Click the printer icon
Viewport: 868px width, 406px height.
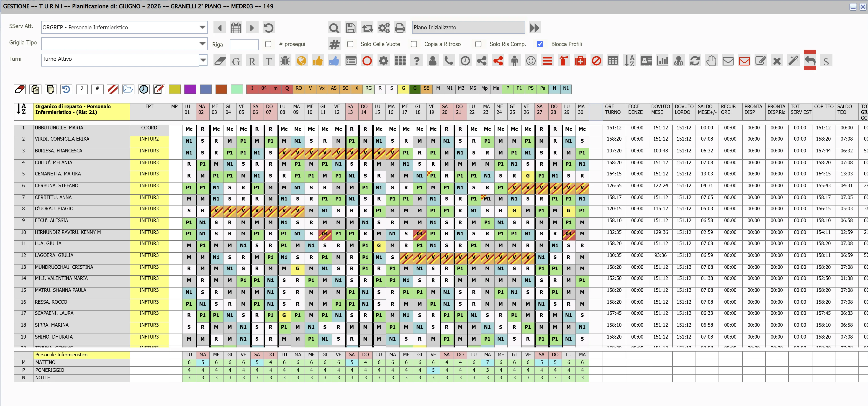[400, 28]
